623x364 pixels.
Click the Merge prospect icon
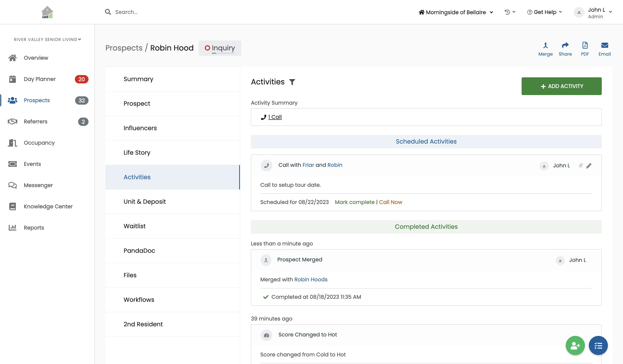coord(545,46)
